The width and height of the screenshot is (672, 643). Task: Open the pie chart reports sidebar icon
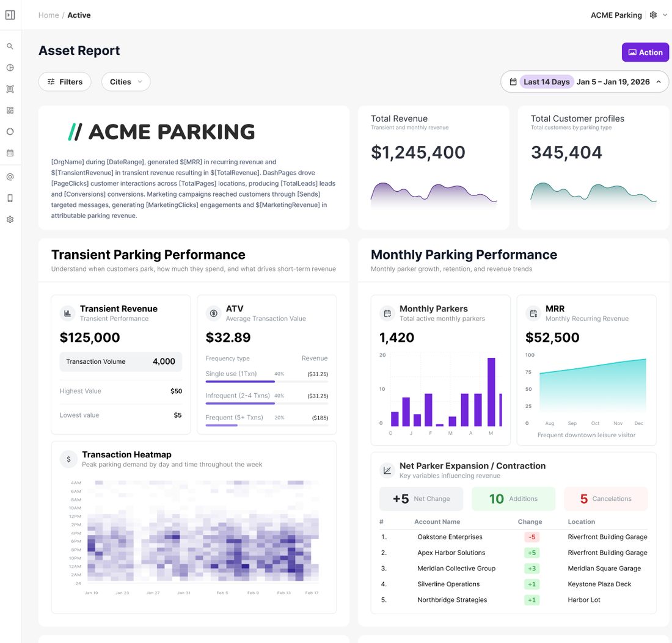coord(10,68)
